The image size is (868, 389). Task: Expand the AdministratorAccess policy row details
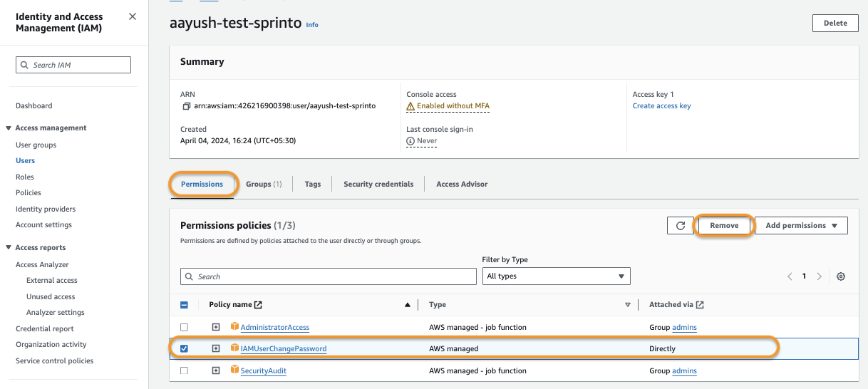tap(216, 327)
